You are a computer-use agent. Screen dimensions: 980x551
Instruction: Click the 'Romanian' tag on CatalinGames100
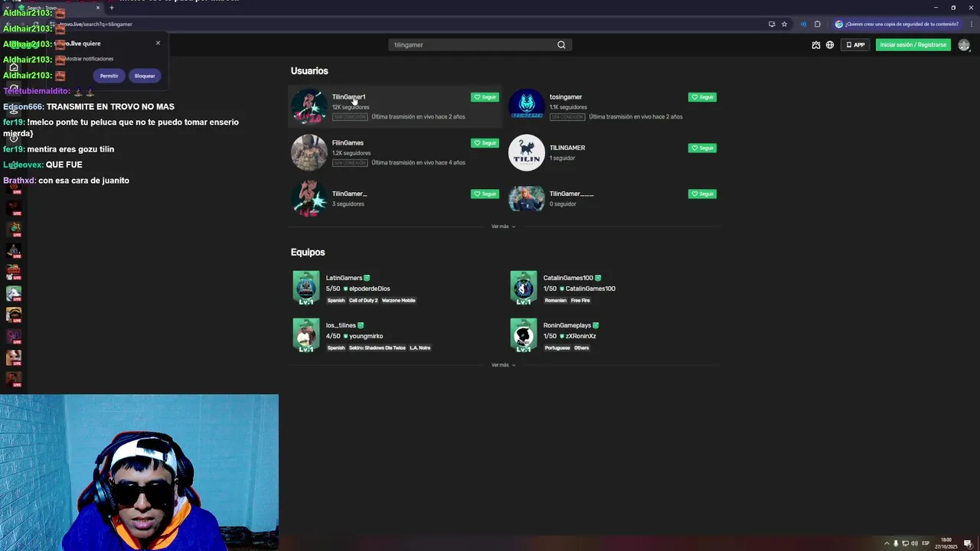[556, 300]
